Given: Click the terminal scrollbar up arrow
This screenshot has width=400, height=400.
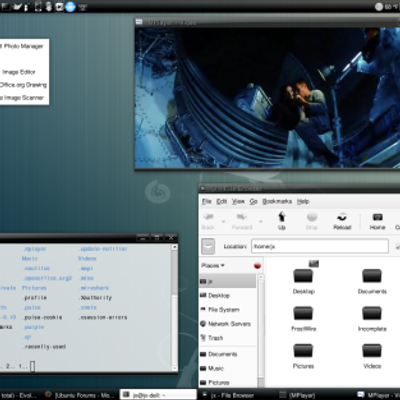Looking at the screenshot, I should click(174, 247).
